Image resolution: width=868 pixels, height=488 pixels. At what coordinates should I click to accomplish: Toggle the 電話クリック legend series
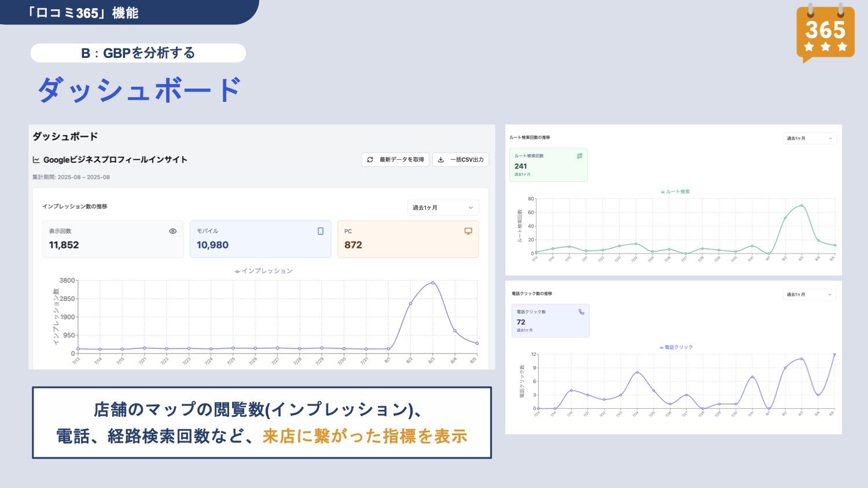pos(676,347)
